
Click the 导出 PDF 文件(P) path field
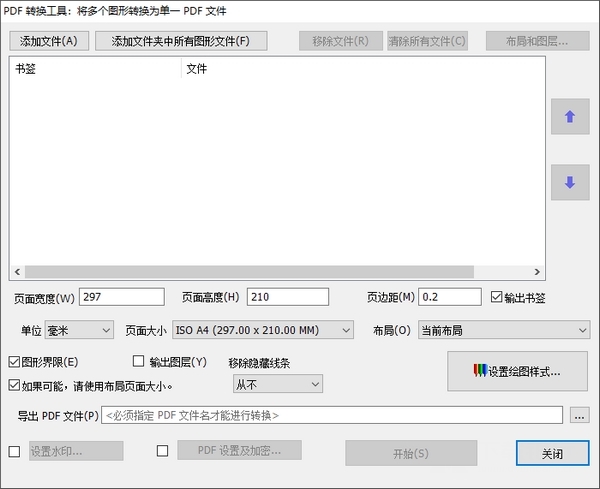332,415
